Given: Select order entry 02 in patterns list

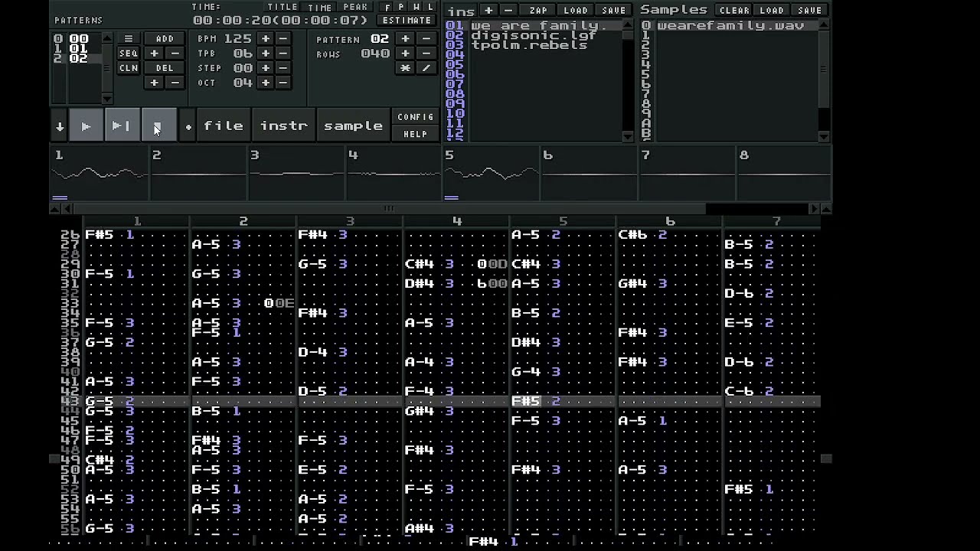Looking at the screenshot, I should [78, 58].
